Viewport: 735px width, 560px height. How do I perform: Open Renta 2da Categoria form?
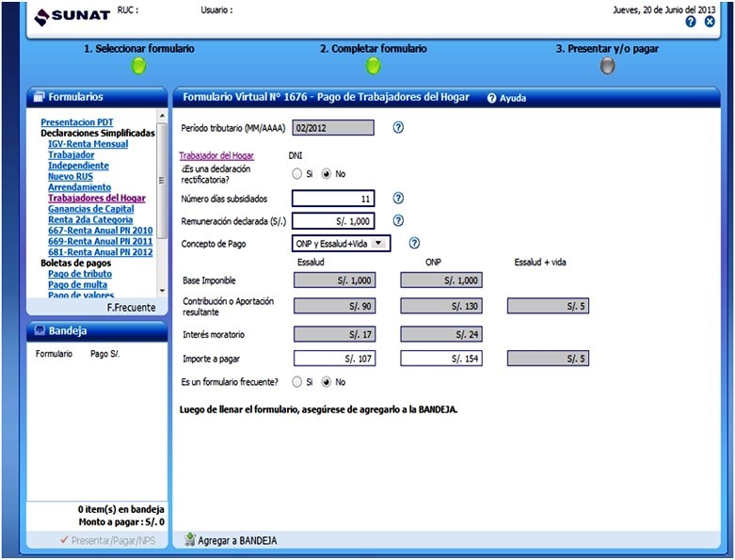pos(90,220)
